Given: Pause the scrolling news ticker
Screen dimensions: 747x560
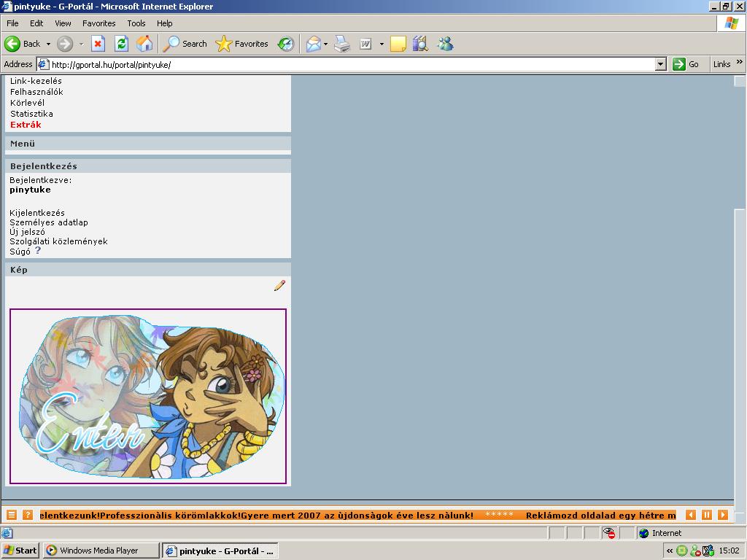Looking at the screenshot, I should click(x=707, y=515).
